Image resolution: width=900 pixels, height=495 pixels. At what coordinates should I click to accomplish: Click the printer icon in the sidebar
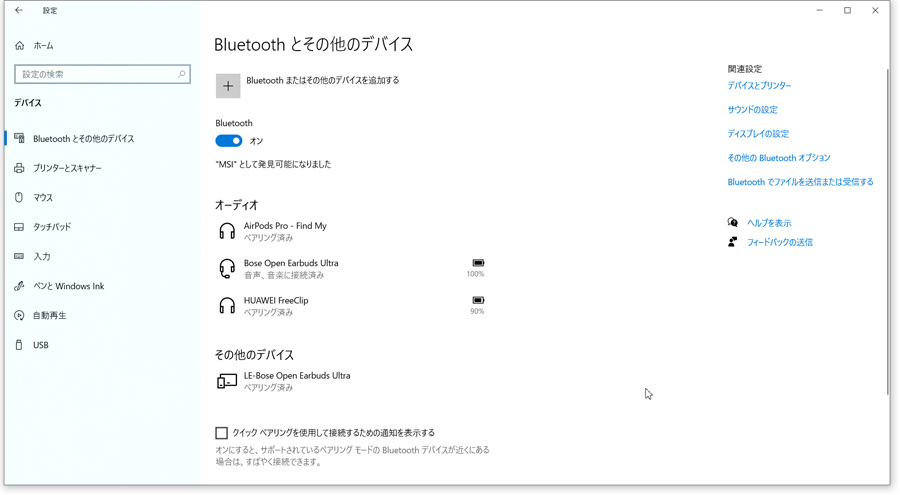click(x=20, y=168)
